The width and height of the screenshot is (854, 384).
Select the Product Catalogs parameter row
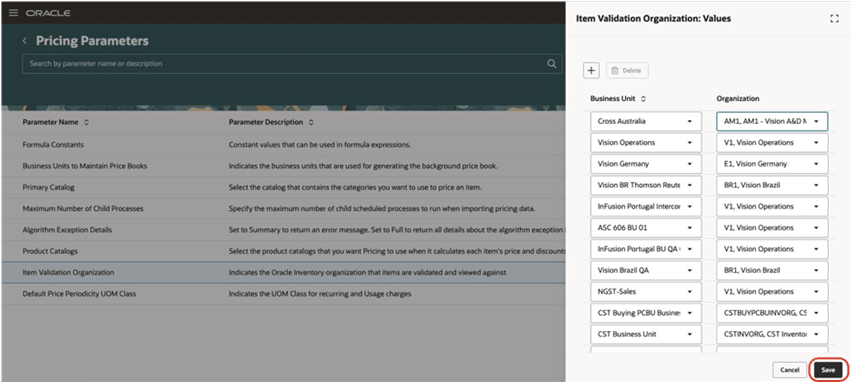[283, 251]
